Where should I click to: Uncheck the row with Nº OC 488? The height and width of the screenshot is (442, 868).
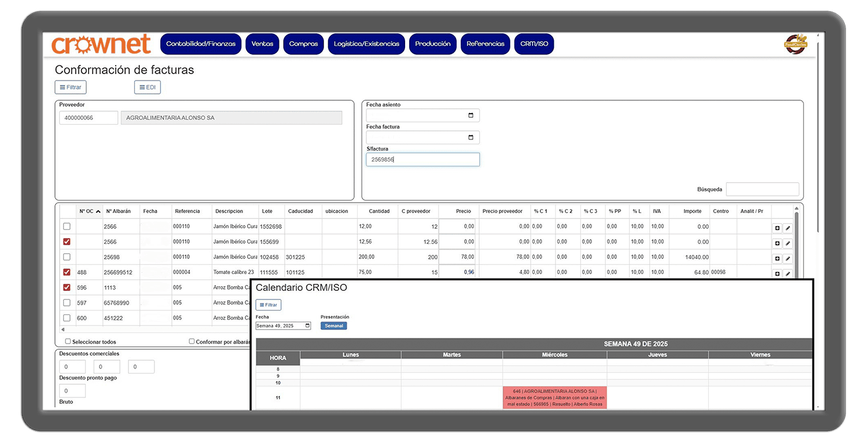tap(67, 272)
